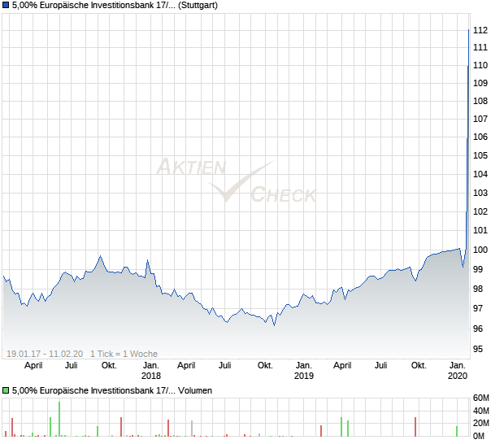Click the checkmark in the AktienCheck logo
The width and height of the screenshot is (504, 444).
(241, 181)
